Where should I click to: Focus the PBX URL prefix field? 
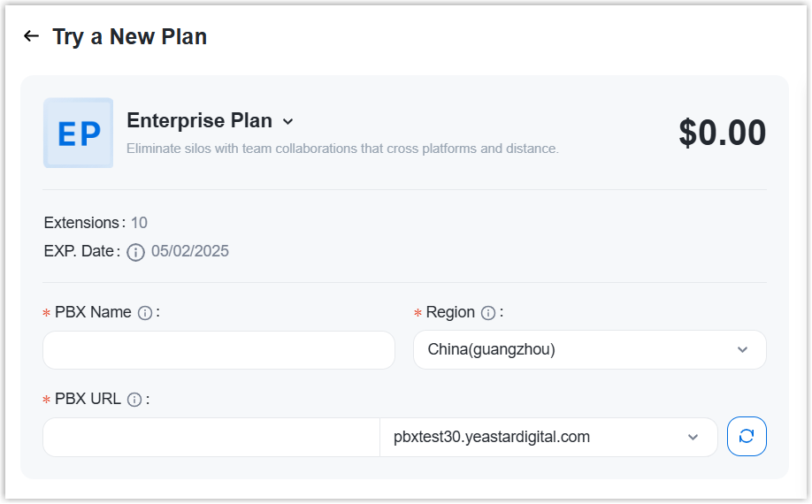[211, 437]
